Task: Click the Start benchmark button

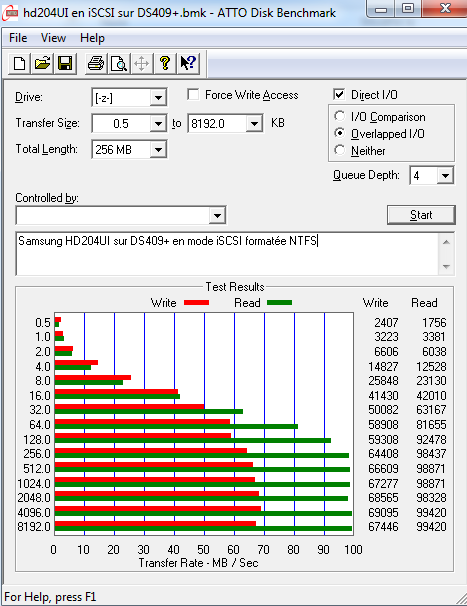Action: tap(421, 215)
